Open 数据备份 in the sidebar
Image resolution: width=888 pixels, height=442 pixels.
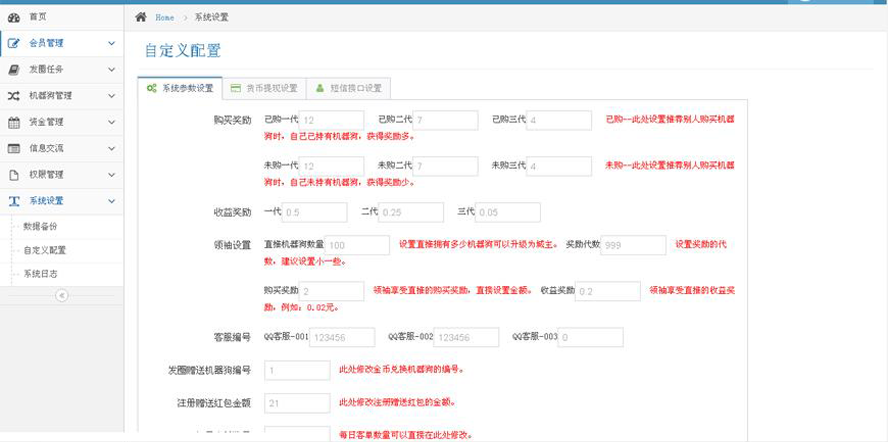pos(62,226)
